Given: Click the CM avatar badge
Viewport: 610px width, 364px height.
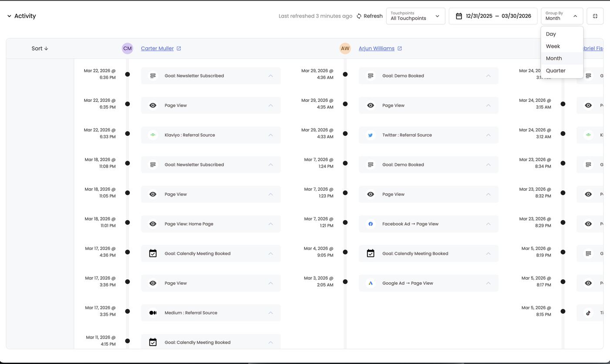Looking at the screenshot, I should (127, 48).
